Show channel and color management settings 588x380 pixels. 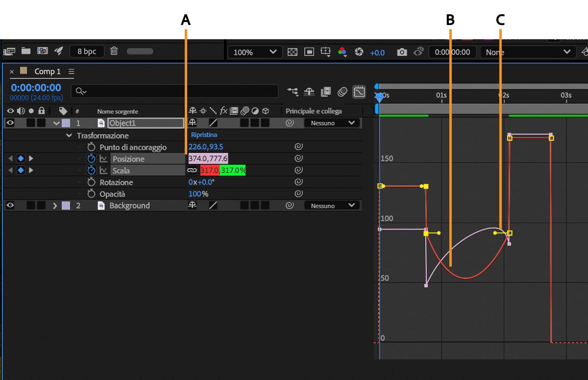pyautogui.click(x=342, y=52)
